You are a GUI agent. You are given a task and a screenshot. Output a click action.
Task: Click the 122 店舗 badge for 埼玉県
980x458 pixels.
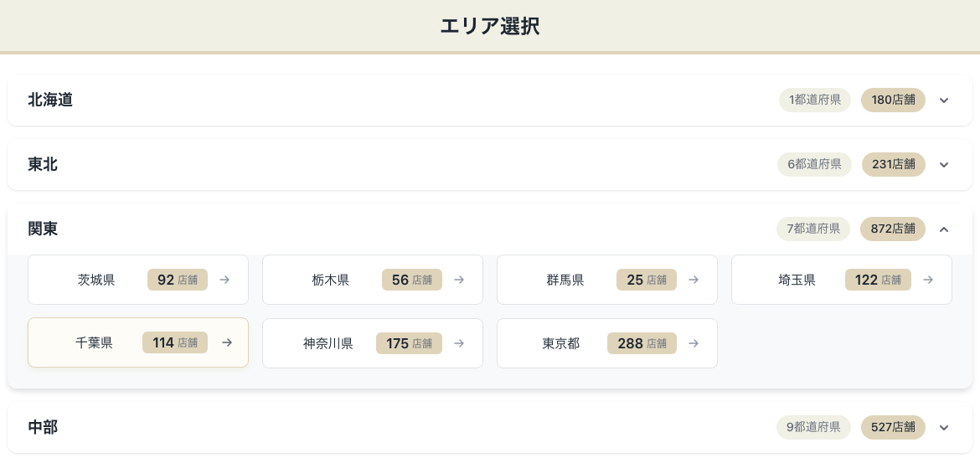[878, 280]
